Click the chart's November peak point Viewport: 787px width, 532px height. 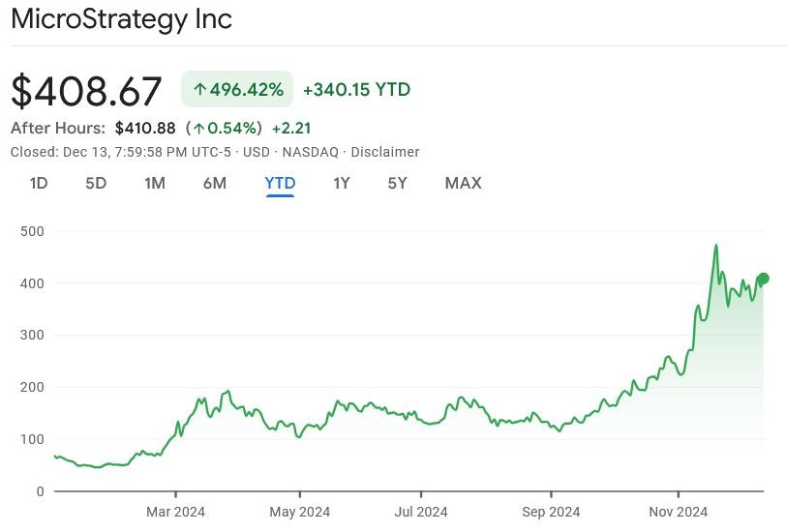click(716, 246)
